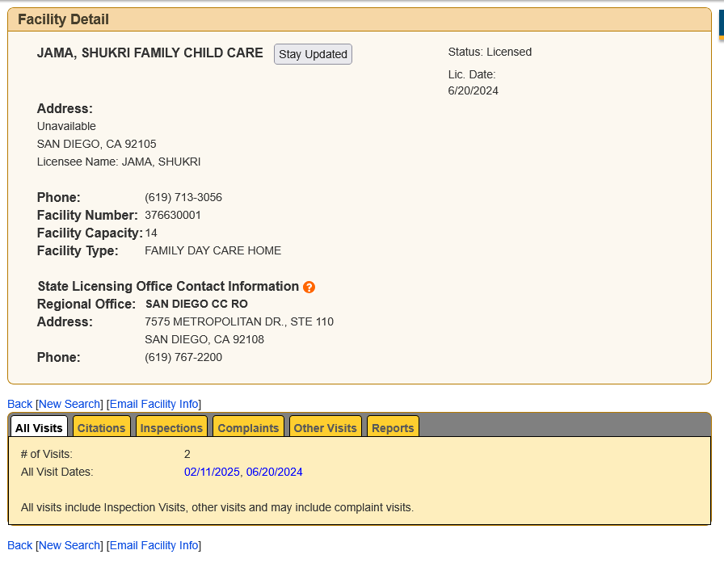Select the number of visits value 2

(x=187, y=454)
